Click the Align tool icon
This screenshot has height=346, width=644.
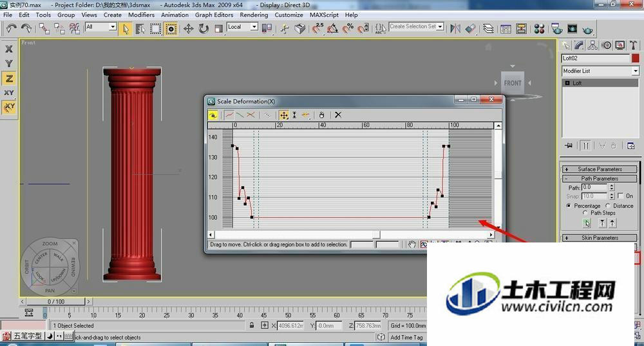470,28
